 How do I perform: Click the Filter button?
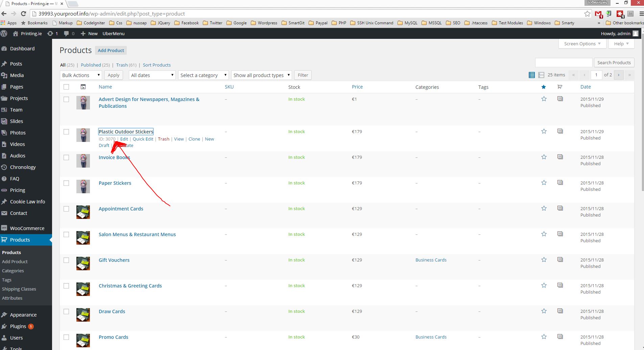pyautogui.click(x=303, y=75)
